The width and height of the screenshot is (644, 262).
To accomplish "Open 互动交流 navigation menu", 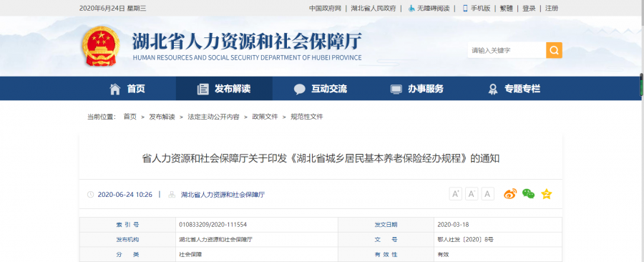I will tap(321, 88).
